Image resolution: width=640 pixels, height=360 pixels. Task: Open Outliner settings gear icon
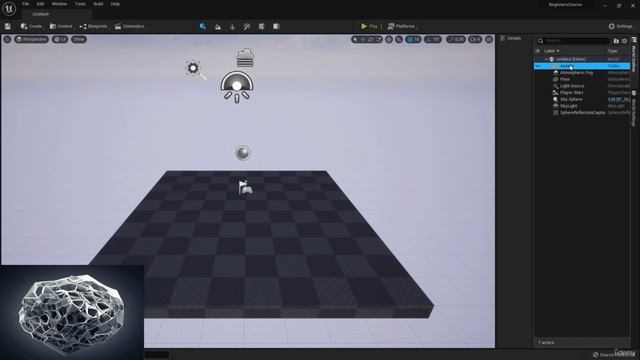coord(624,41)
